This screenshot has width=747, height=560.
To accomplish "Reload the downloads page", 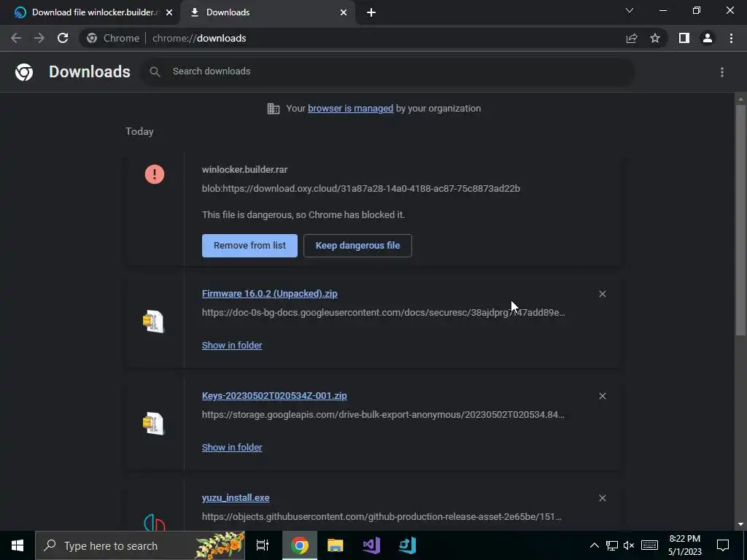I will click(x=63, y=38).
